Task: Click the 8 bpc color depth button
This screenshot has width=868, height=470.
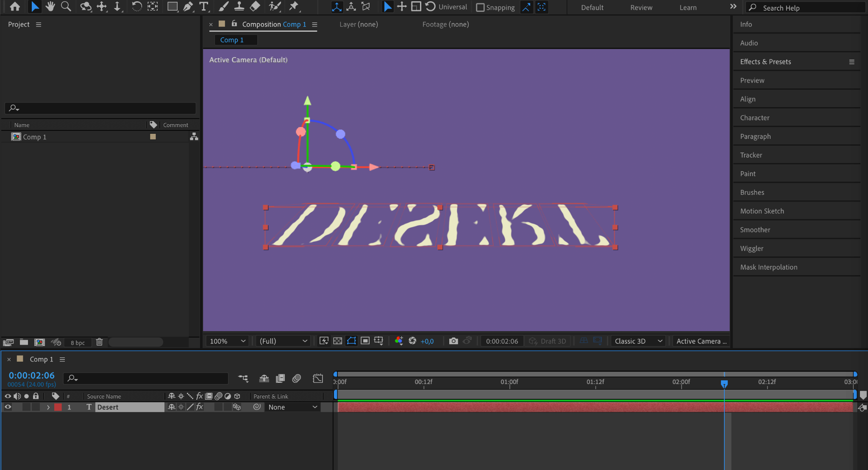Action: tap(78, 343)
